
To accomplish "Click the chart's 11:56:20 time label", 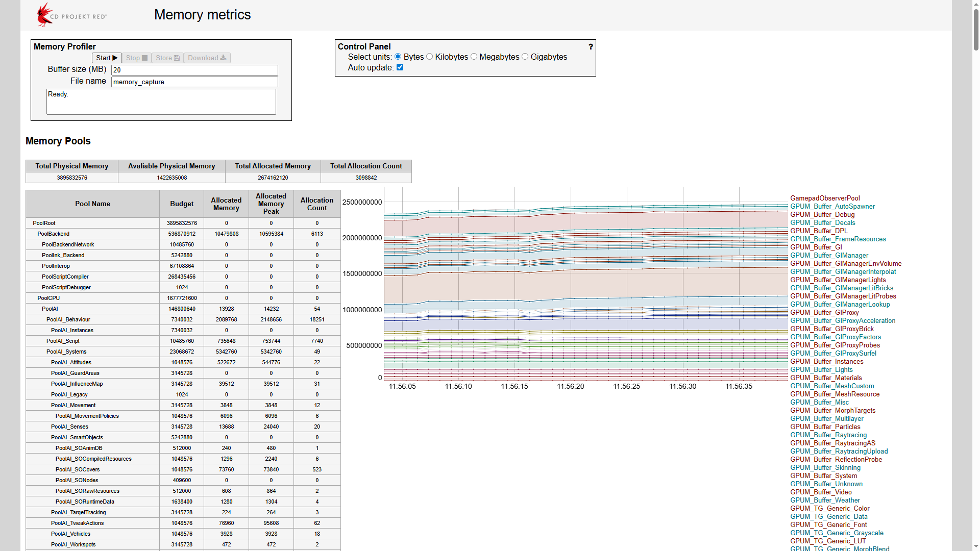I will tap(570, 387).
